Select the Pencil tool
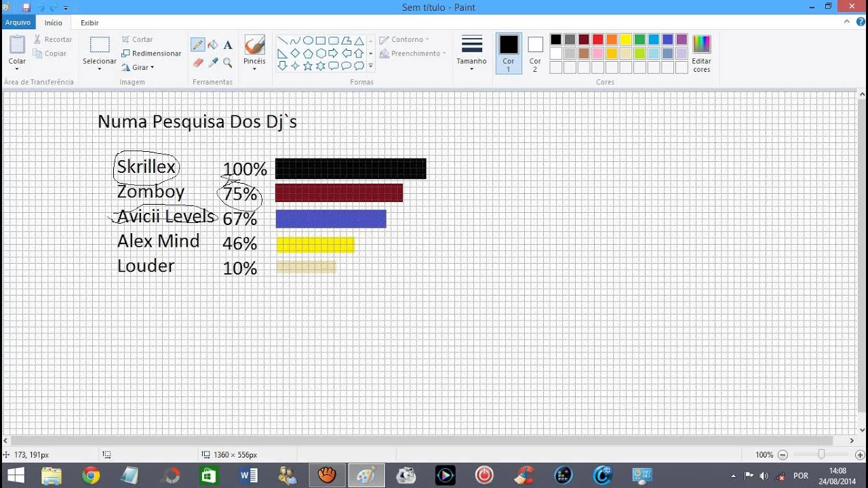The height and width of the screenshot is (488, 868). point(198,45)
